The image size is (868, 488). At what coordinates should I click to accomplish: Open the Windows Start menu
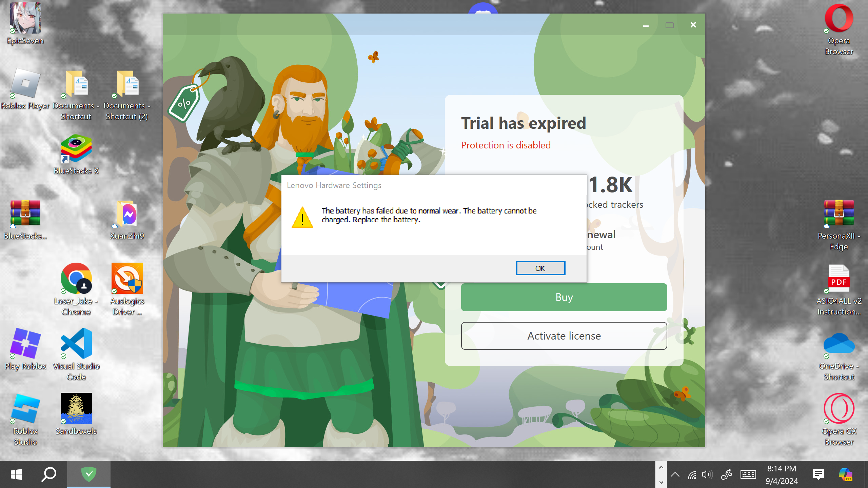[16, 474]
